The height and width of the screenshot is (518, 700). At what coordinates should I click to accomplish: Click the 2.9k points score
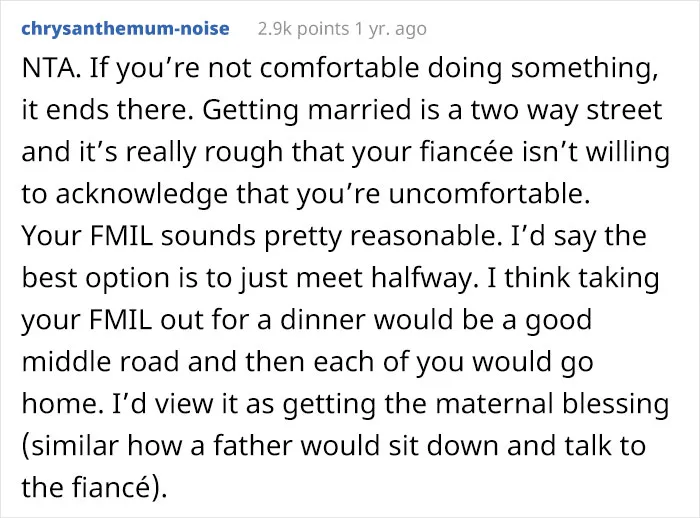[x=304, y=29]
